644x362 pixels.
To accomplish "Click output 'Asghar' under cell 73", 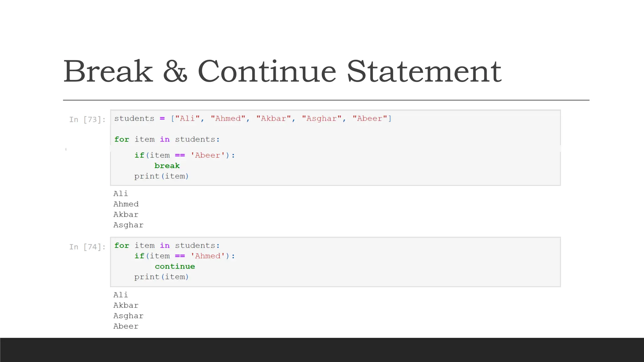I will pyautogui.click(x=128, y=225).
